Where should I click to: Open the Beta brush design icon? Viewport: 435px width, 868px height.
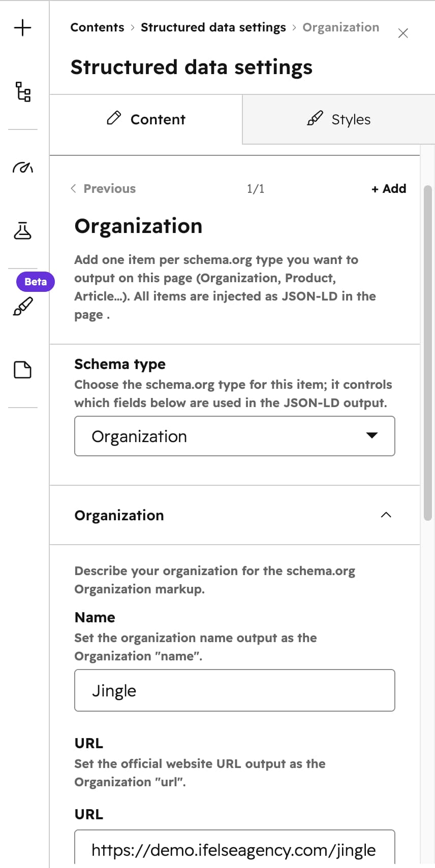pyautogui.click(x=23, y=306)
